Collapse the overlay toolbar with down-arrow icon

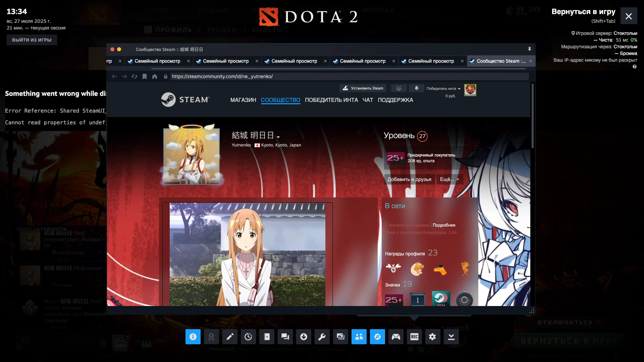451,337
